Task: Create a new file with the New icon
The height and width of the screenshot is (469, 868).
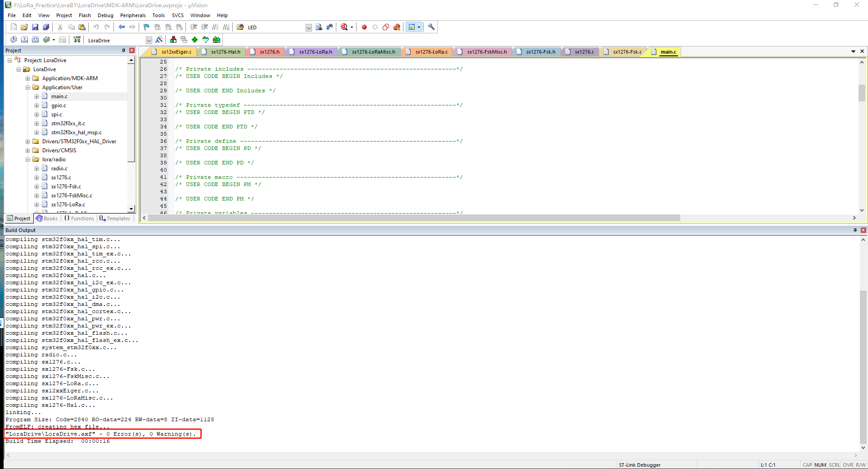Action: click(14, 27)
